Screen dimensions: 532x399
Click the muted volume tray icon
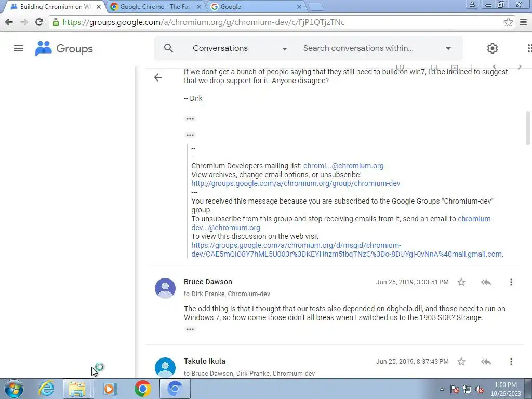click(x=480, y=389)
